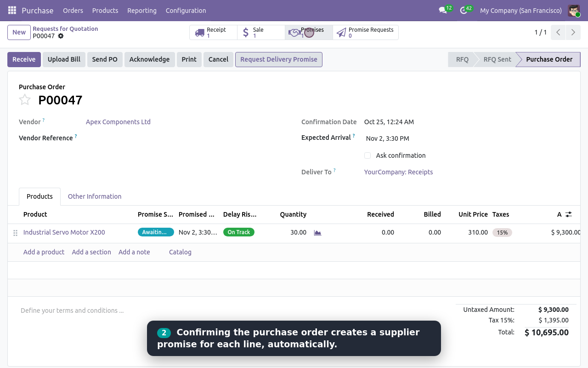Click the New button

click(x=19, y=32)
